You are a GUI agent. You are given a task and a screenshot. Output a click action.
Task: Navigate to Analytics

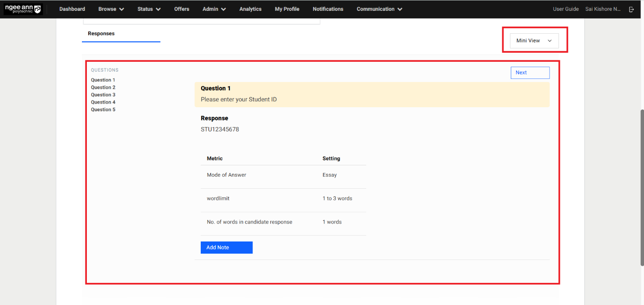250,9
